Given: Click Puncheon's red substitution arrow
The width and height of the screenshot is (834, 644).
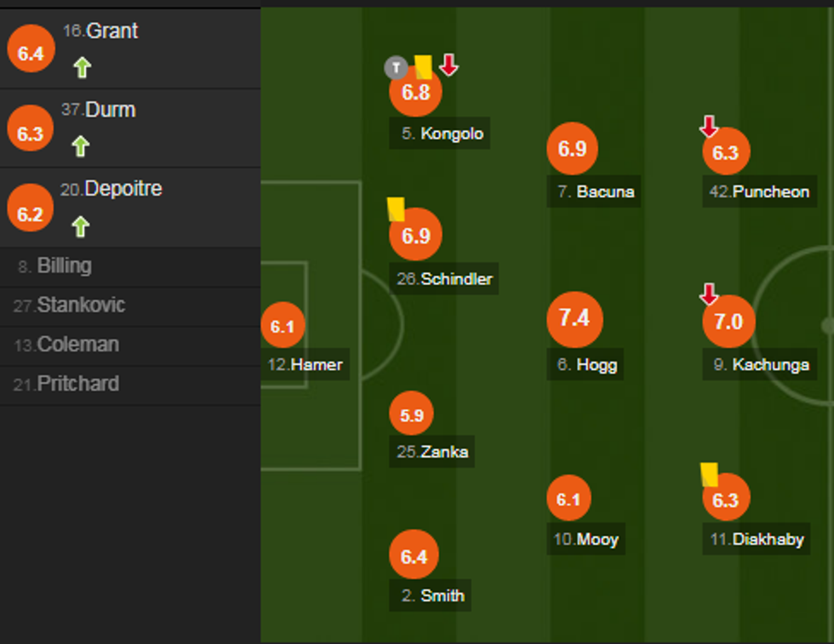Looking at the screenshot, I should pos(708,127).
